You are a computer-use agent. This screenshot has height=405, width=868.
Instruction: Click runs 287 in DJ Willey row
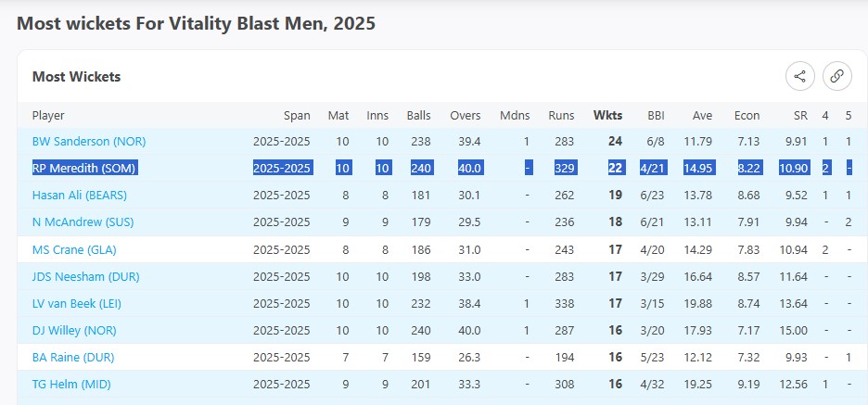565,330
